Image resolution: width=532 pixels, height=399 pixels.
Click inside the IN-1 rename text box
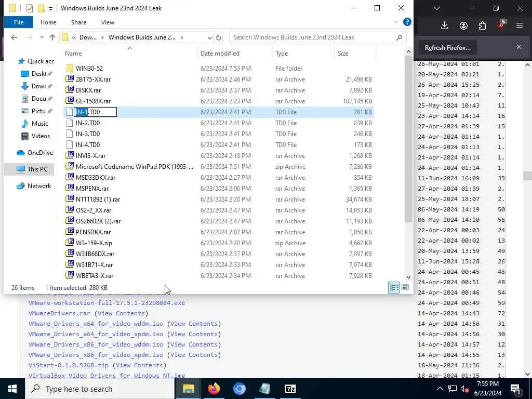coord(96,112)
